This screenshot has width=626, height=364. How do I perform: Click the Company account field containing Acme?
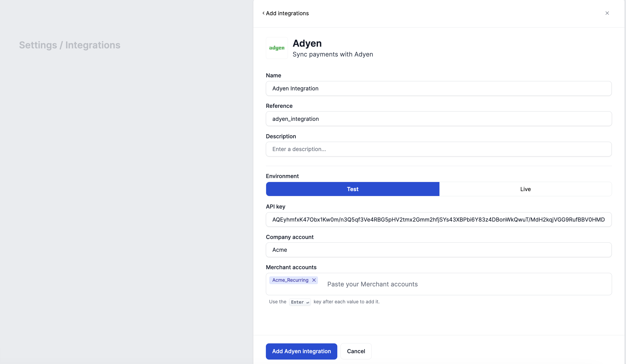point(438,250)
